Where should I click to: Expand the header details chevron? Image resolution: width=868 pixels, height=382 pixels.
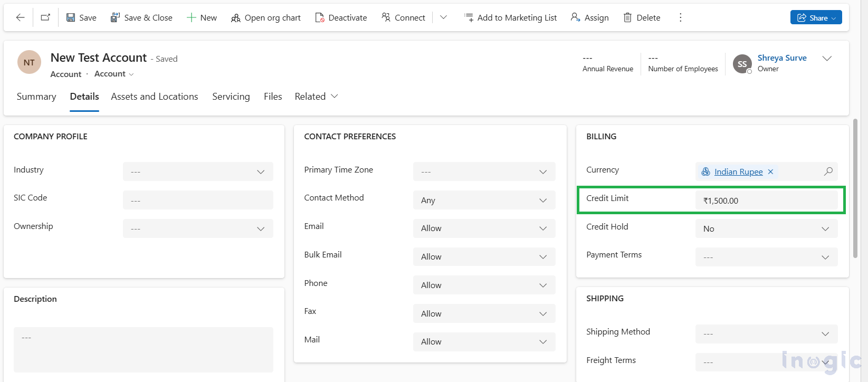pos(827,59)
